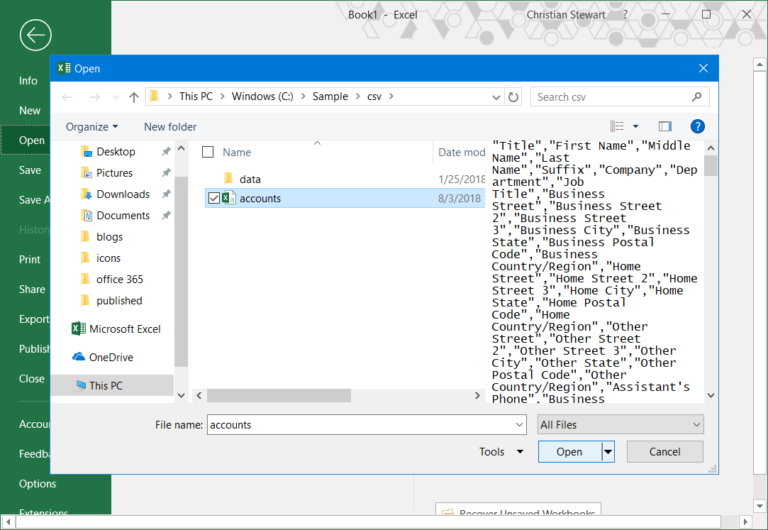Go up one folder level arrow
This screenshot has height=530, width=768.
click(x=134, y=97)
